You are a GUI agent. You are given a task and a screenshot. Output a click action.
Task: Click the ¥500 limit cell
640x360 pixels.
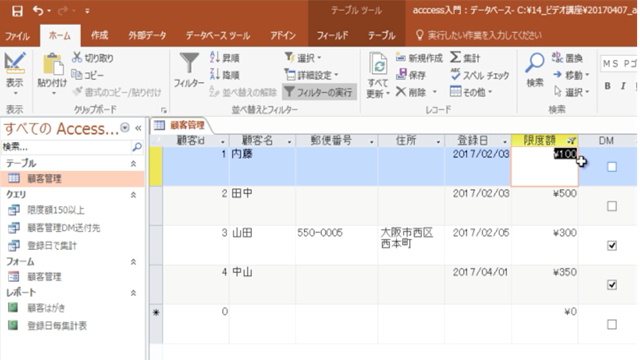[544, 206]
